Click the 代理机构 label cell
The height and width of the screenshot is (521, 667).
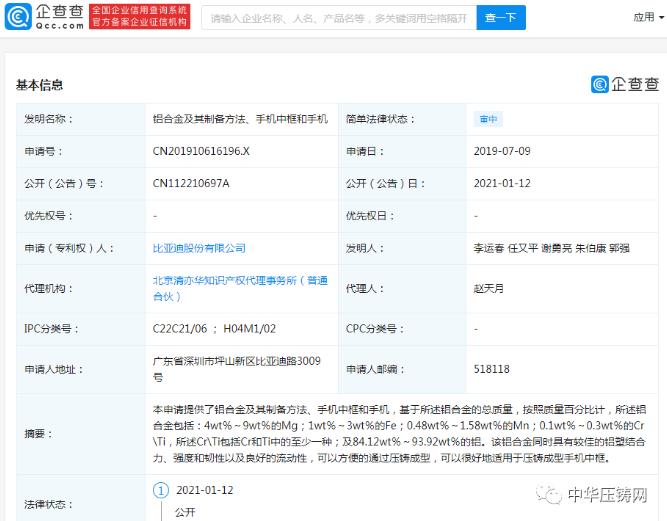tap(81, 289)
